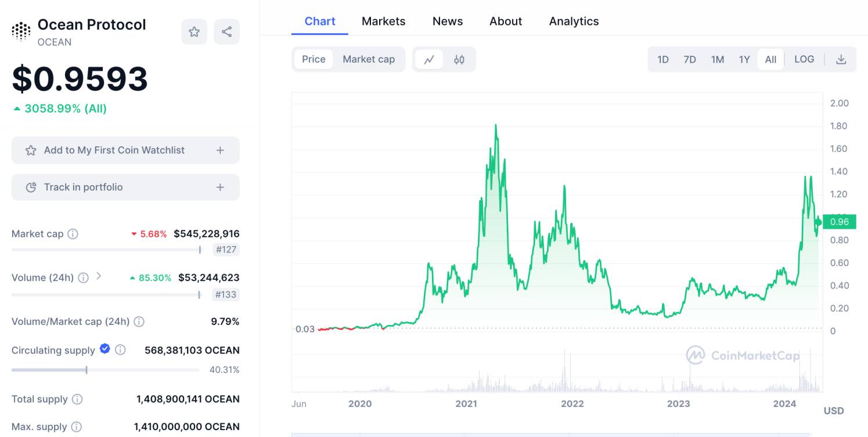Click the 9.79% volume ratio value

(225, 322)
